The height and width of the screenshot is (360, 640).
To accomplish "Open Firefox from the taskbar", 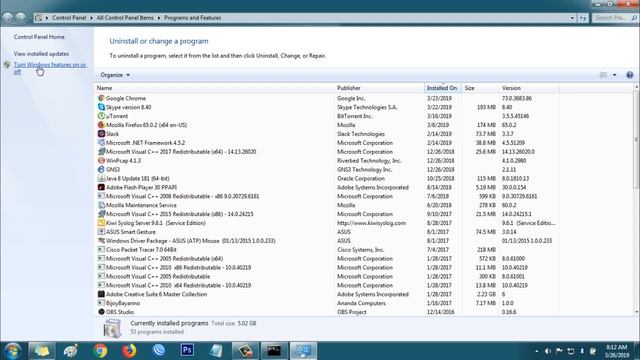I will pos(129,351).
